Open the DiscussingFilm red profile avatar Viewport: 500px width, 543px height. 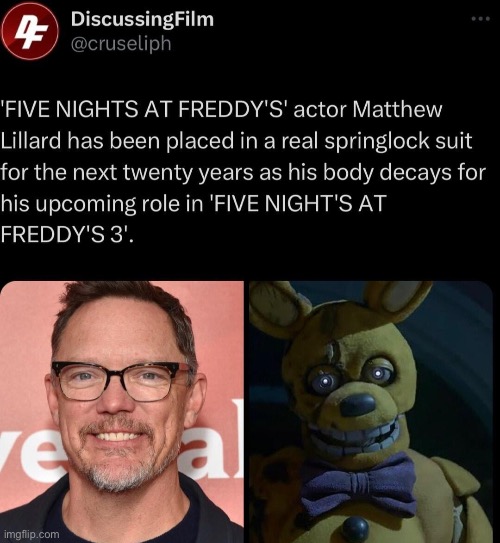pos(30,31)
